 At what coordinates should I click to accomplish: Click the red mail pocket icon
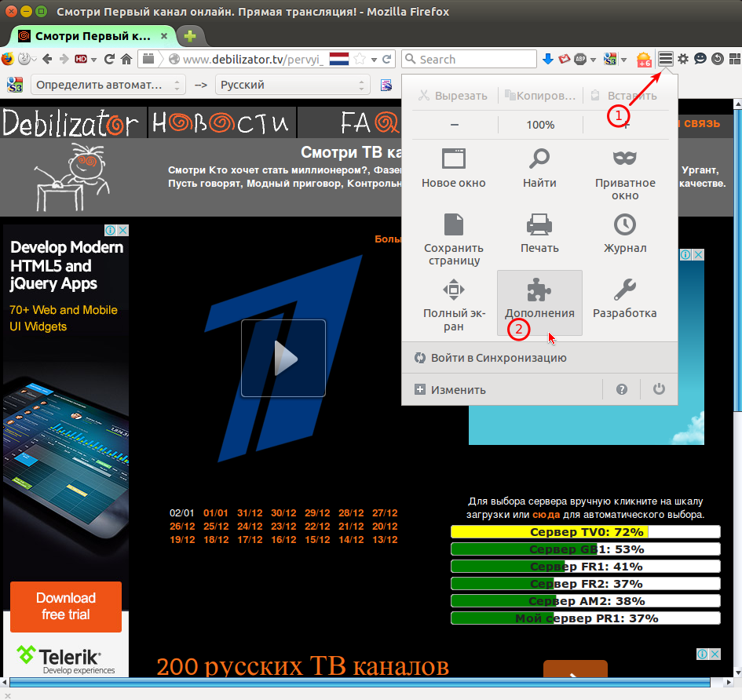click(564, 59)
